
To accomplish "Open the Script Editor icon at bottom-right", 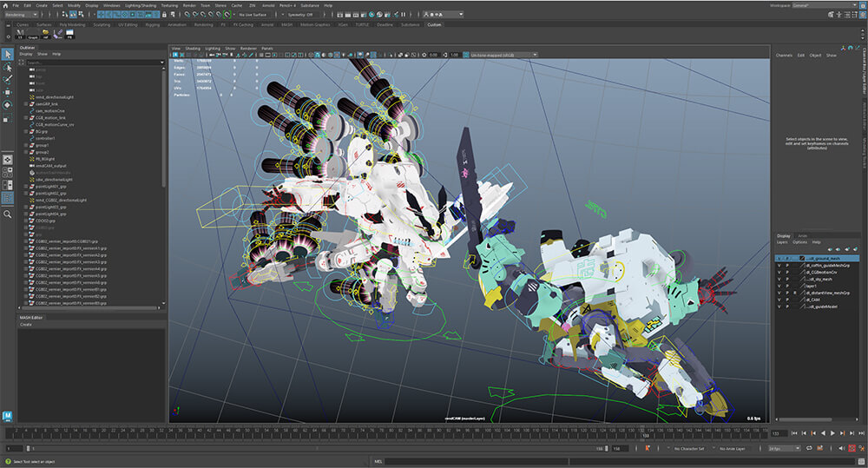I will pos(861,461).
